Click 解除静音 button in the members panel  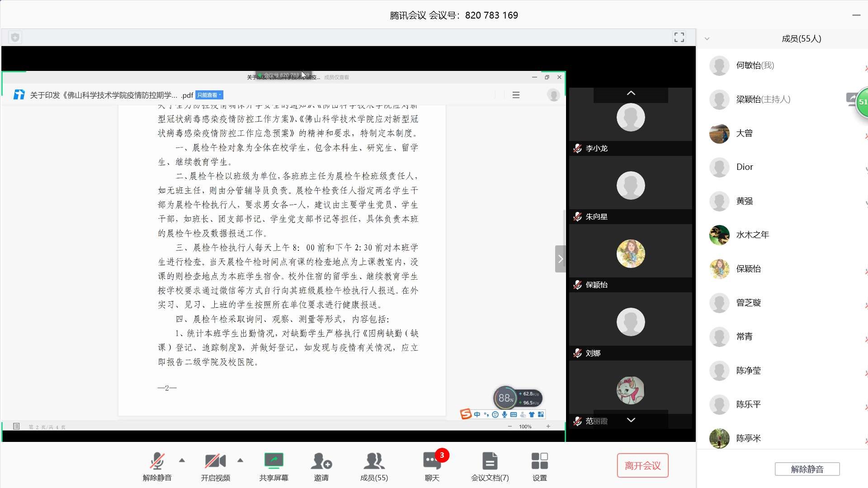(x=807, y=469)
